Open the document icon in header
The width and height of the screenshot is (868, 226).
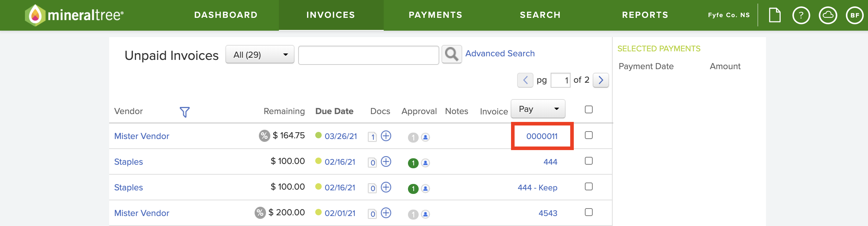775,15
